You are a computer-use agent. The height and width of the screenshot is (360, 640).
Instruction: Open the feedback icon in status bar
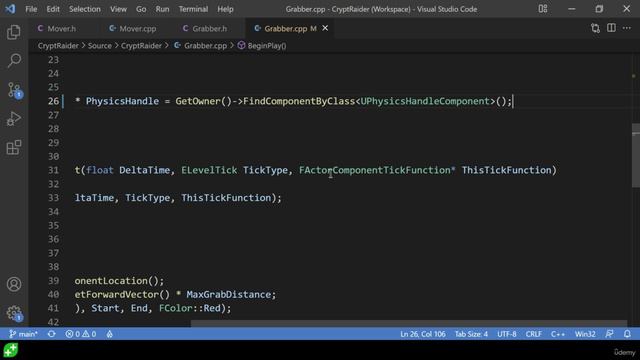pos(609,334)
